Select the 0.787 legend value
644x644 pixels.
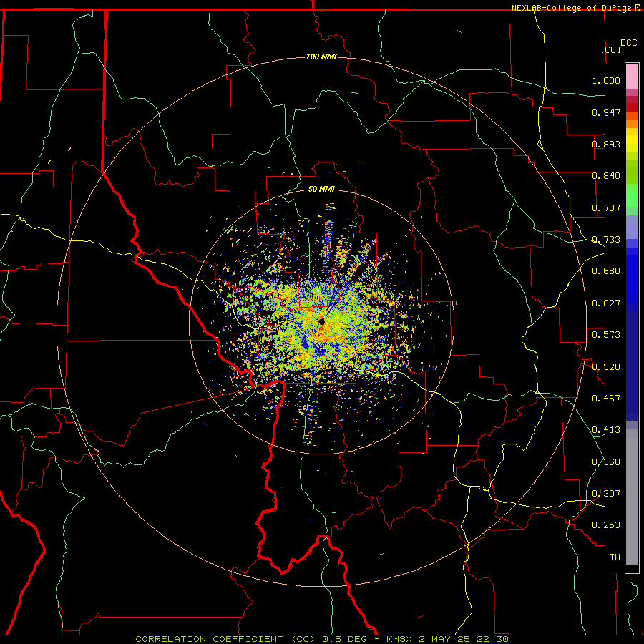click(x=606, y=208)
